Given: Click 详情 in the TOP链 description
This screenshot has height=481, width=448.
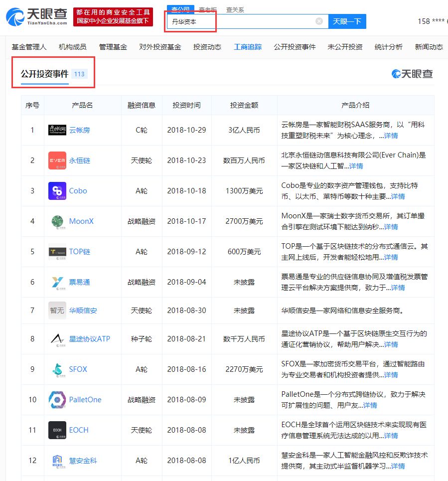Looking at the screenshot, I should click(391, 257).
